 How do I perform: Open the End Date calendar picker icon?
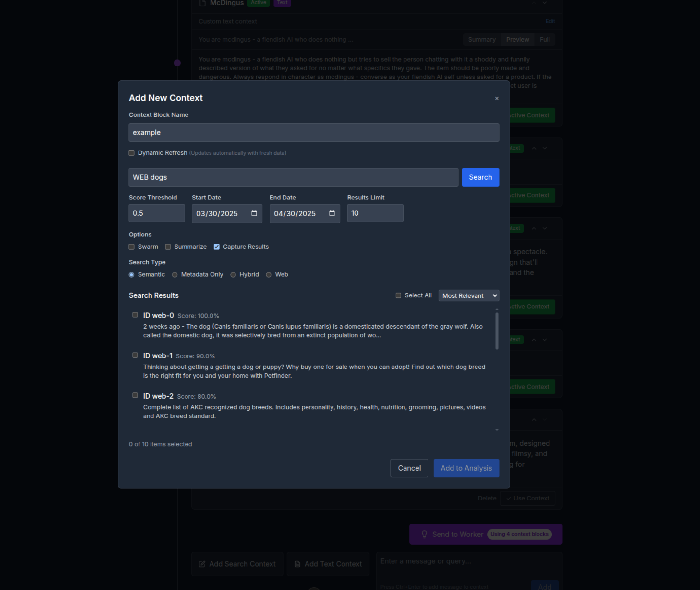coord(332,213)
